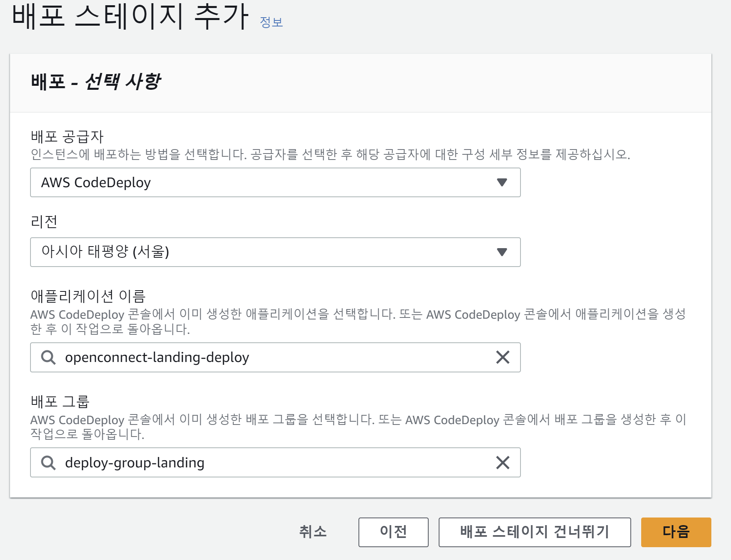Clear the deploy-group-landing deployment group
This screenshot has height=560, width=731.
point(503,463)
